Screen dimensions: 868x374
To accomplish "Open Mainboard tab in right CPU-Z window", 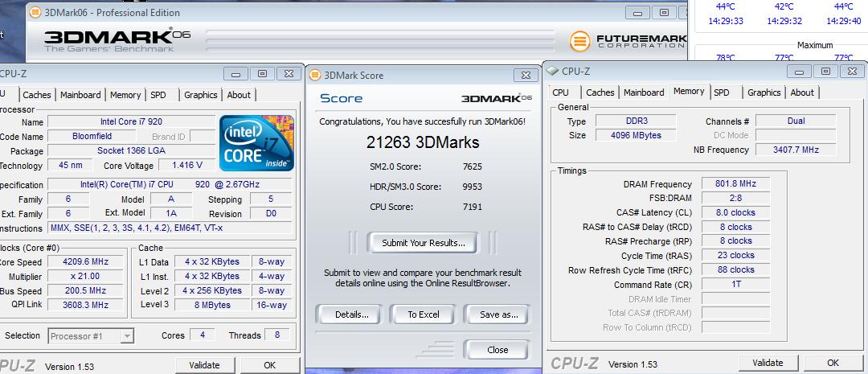I will pyautogui.click(x=644, y=92).
